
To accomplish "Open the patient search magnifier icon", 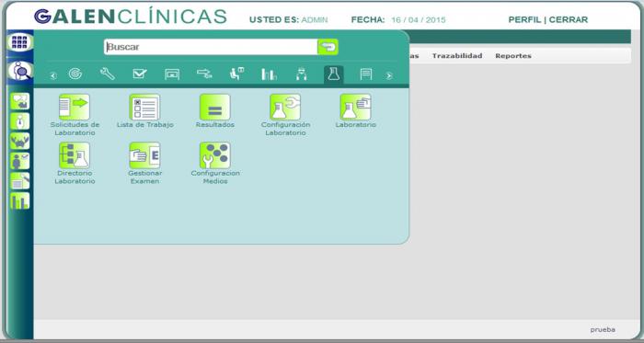I will pos(19,71).
